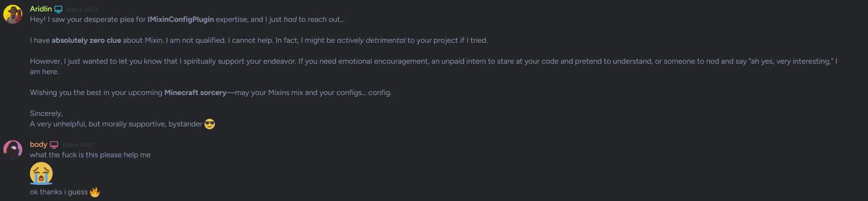Click body's profile avatar

pyautogui.click(x=13, y=149)
